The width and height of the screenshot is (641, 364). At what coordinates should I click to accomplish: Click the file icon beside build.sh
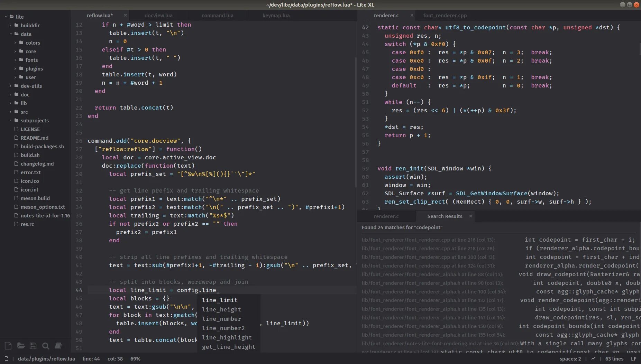(x=16, y=155)
